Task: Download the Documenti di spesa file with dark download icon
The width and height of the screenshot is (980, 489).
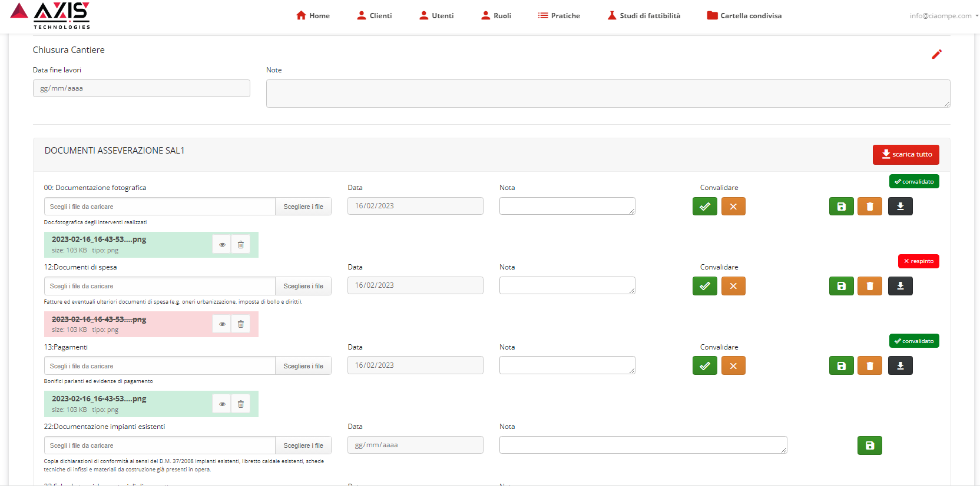Action: tap(900, 286)
